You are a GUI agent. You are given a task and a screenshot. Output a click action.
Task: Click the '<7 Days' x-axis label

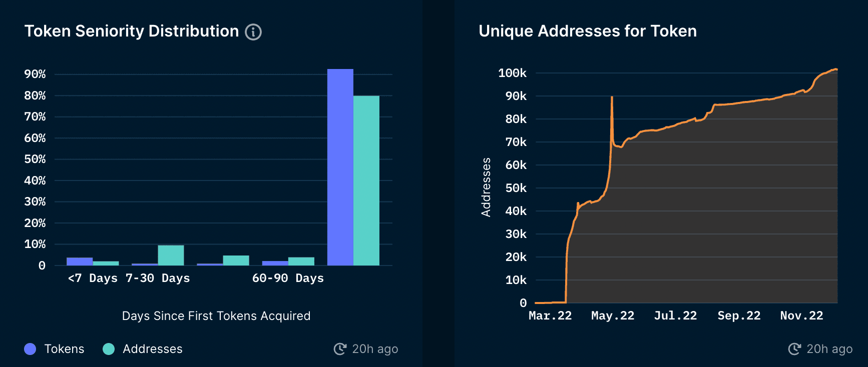pyautogui.click(x=93, y=278)
